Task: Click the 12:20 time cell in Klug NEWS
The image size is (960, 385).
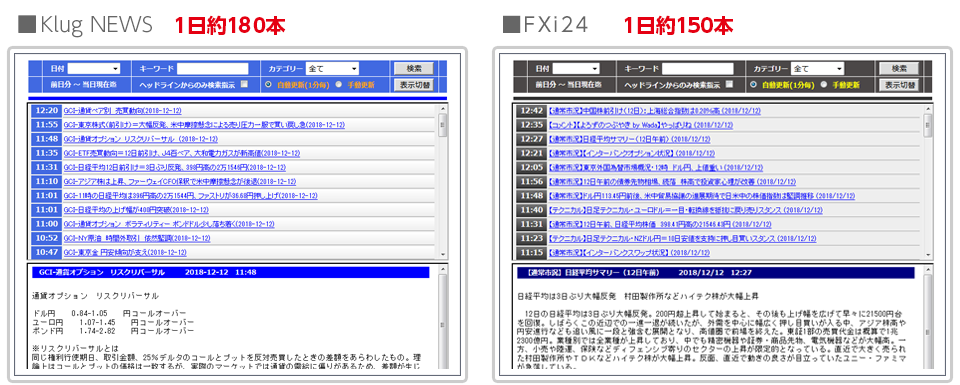Action: (x=46, y=111)
